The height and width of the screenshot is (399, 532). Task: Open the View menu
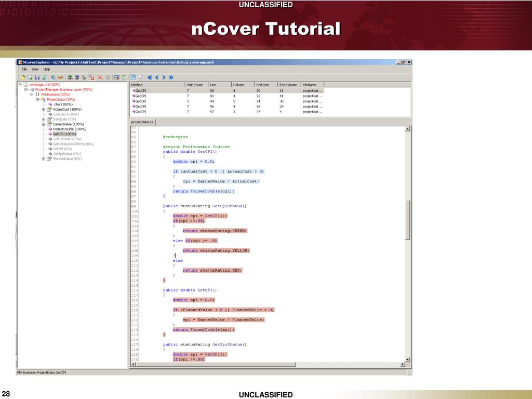(35, 69)
